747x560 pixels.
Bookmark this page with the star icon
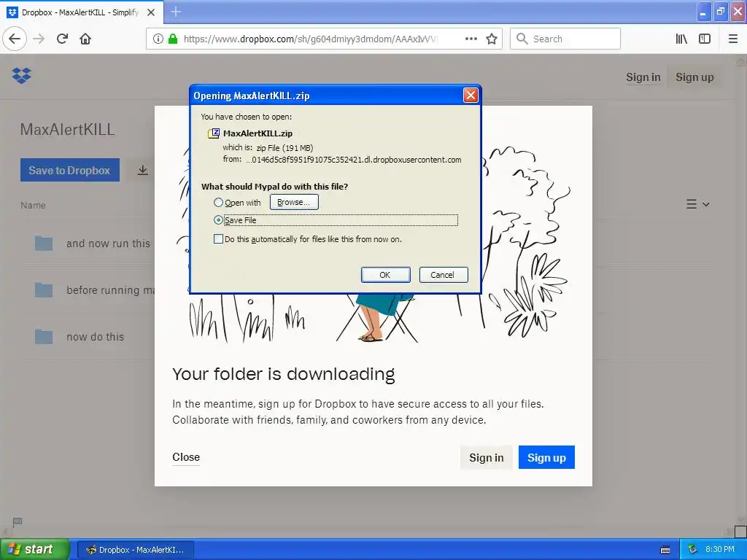pyautogui.click(x=492, y=39)
